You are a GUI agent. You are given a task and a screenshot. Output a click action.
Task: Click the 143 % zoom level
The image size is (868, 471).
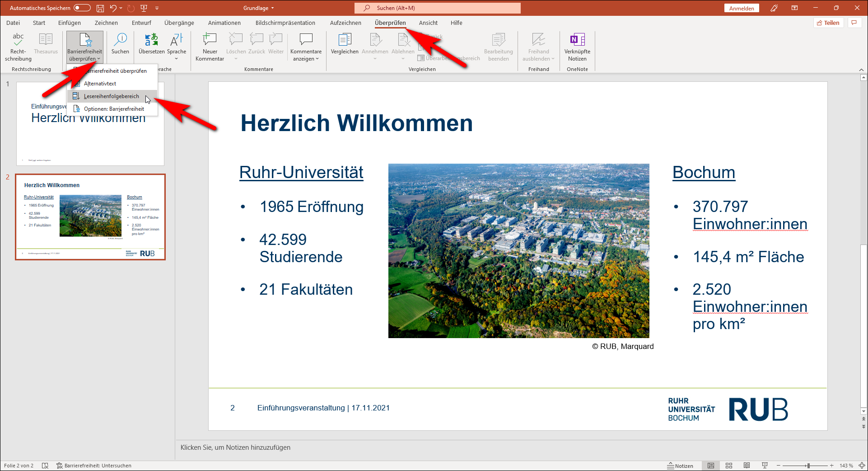tap(846, 466)
